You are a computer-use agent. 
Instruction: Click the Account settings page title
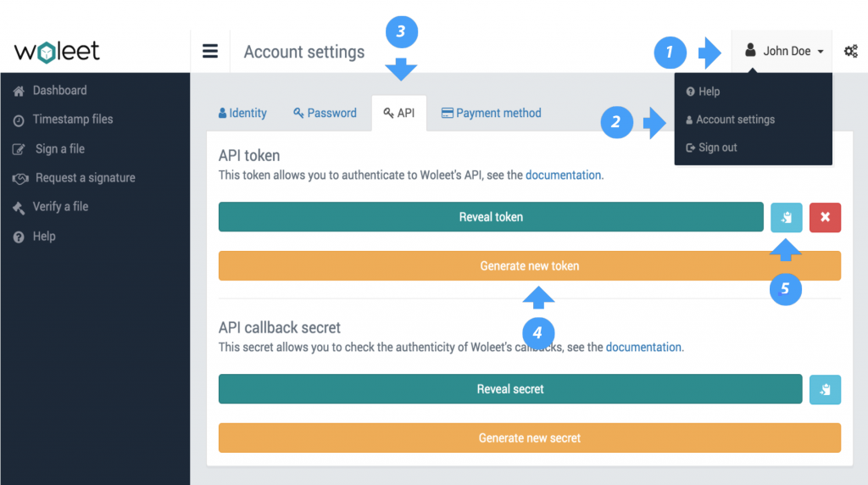point(304,52)
